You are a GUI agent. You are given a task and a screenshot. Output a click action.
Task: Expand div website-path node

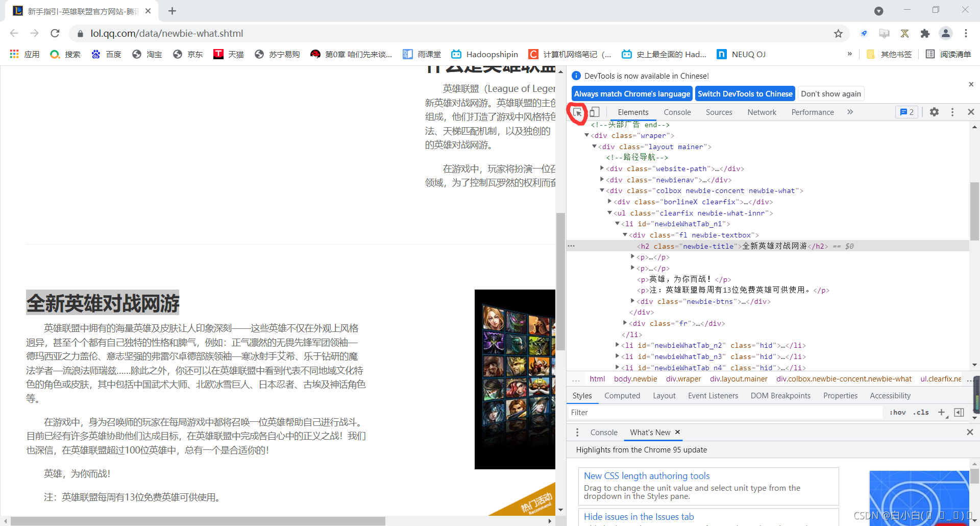[x=602, y=168]
